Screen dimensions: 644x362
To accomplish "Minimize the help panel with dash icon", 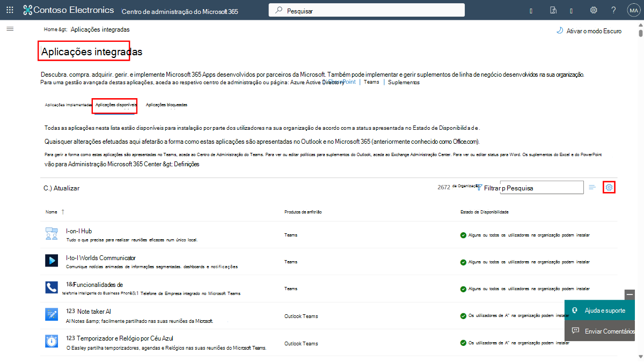I will click(x=630, y=294).
